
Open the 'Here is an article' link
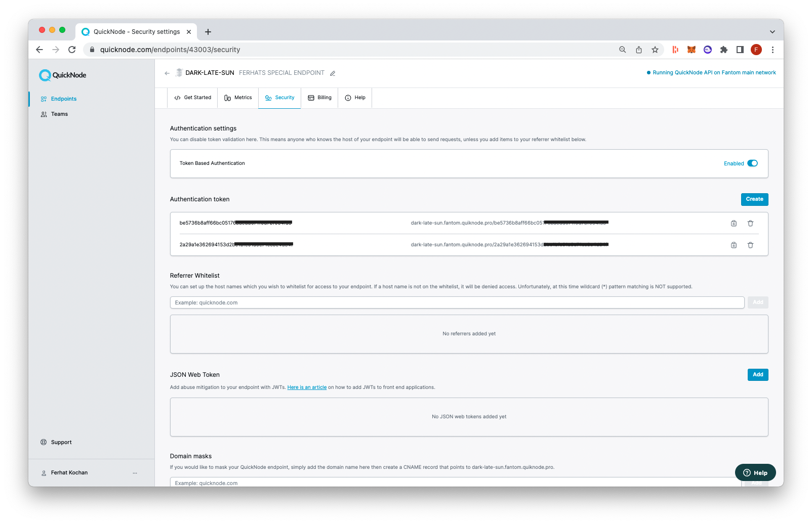(x=307, y=387)
